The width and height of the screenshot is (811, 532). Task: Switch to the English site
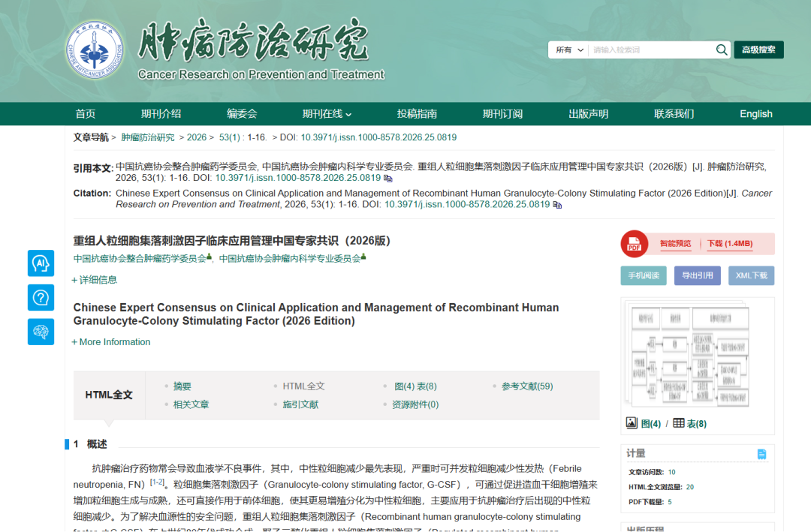point(755,114)
